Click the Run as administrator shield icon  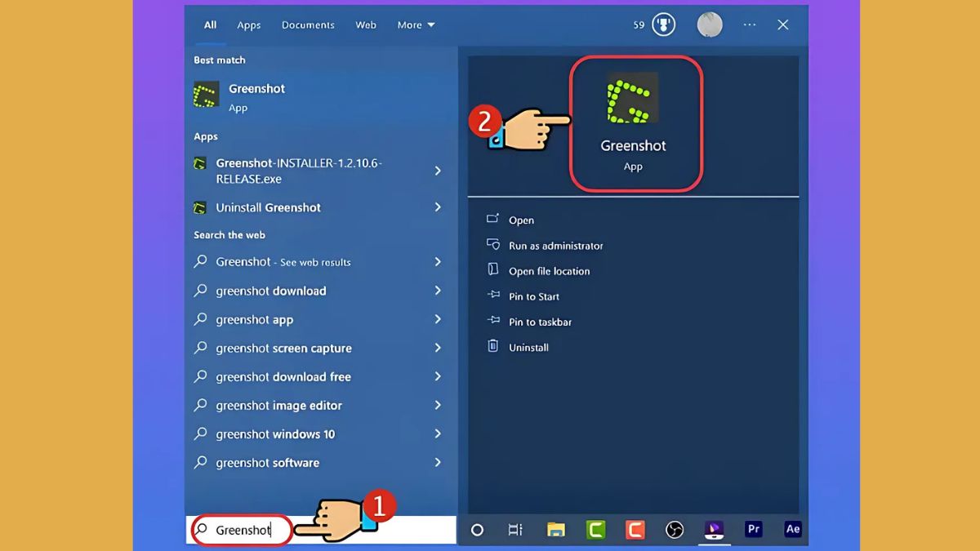point(492,244)
